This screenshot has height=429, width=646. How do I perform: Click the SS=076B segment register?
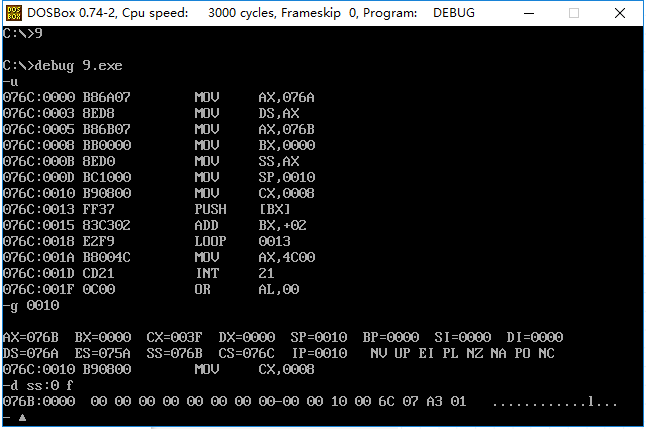[x=175, y=354]
